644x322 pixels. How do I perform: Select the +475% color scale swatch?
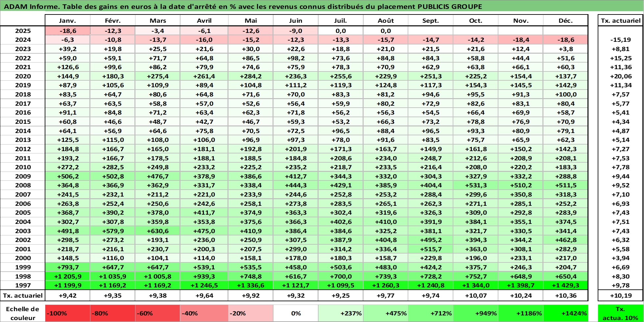386,313
